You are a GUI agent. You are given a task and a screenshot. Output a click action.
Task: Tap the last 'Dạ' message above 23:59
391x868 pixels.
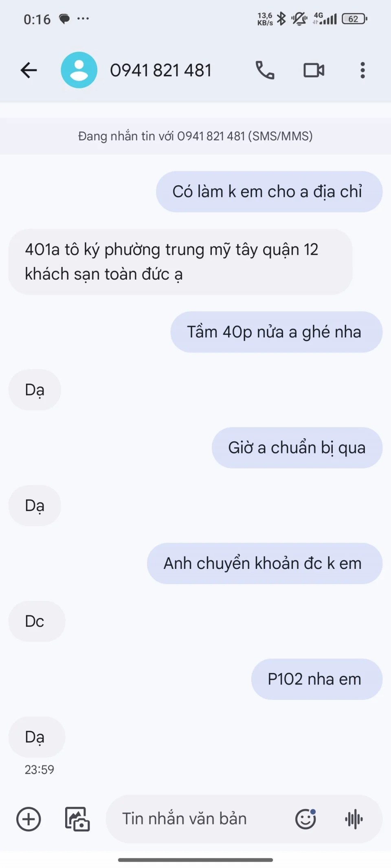[x=37, y=737]
